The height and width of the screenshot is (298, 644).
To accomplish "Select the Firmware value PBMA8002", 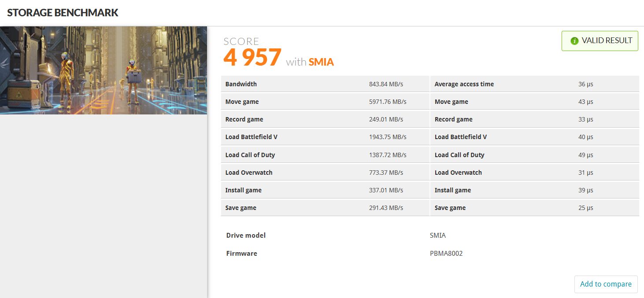I will 446,254.
